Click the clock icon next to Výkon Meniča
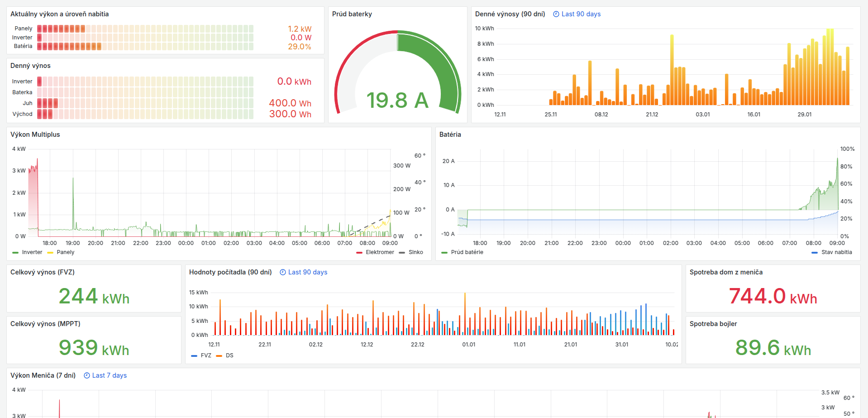This screenshot has width=868, height=418. point(87,375)
